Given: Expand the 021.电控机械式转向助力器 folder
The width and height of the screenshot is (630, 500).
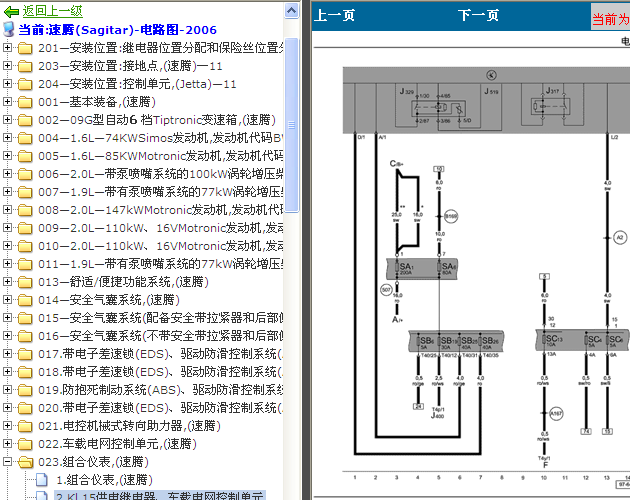Looking at the screenshot, I should coord(7,425).
